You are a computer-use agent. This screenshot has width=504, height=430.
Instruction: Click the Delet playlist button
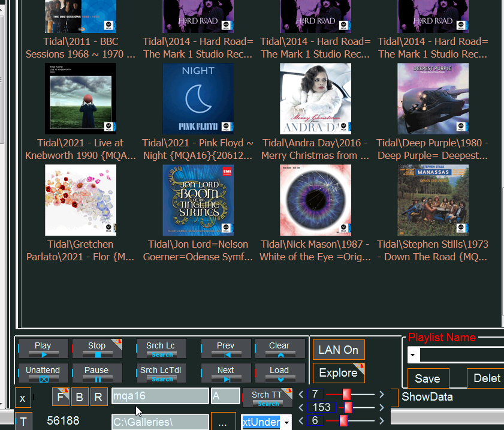click(x=485, y=378)
